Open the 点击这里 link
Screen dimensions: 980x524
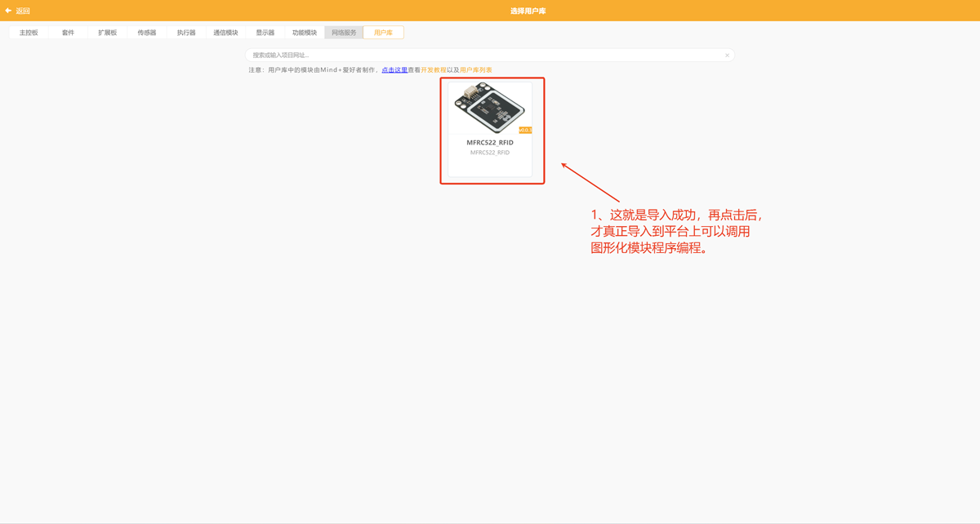coord(394,70)
